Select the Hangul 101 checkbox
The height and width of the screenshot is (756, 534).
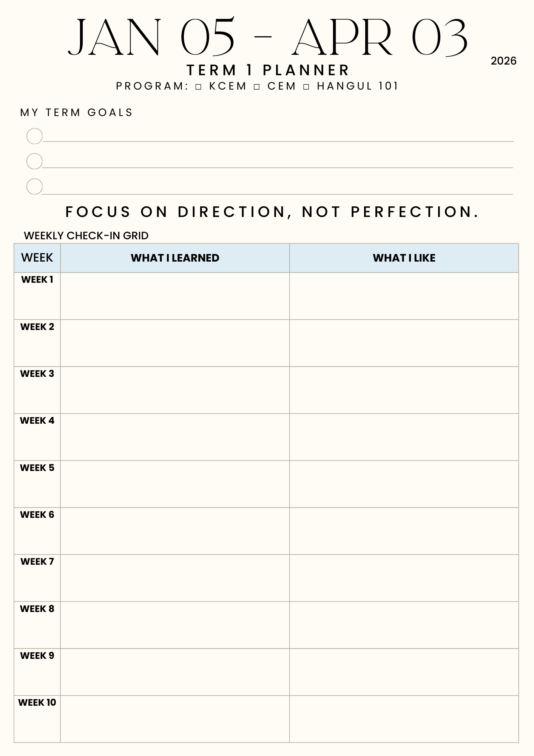pyautogui.click(x=306, y=87)
